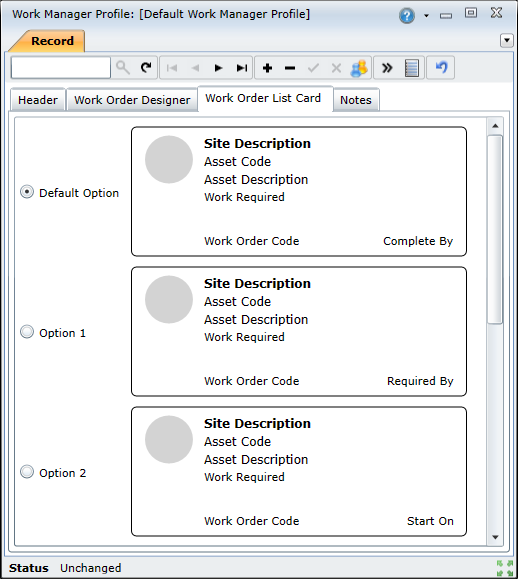Jump to last record icon
The image size is (518, 579).
(242, 68)
